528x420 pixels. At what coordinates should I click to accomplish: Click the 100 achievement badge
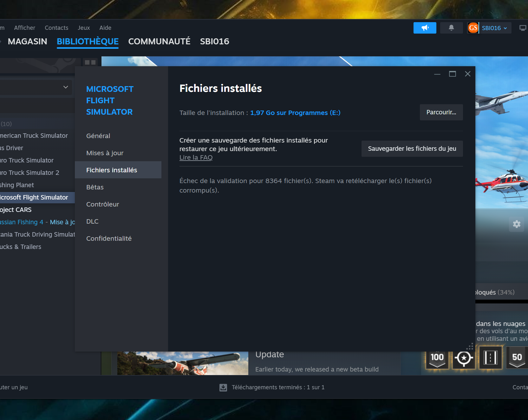tap(437, 358)
